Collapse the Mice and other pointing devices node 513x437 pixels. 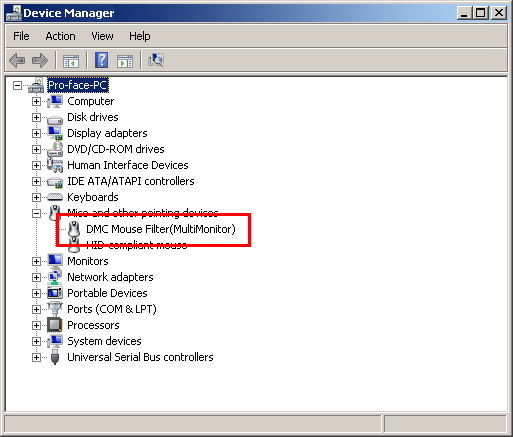pyautogui.click(x=36, y=213)
